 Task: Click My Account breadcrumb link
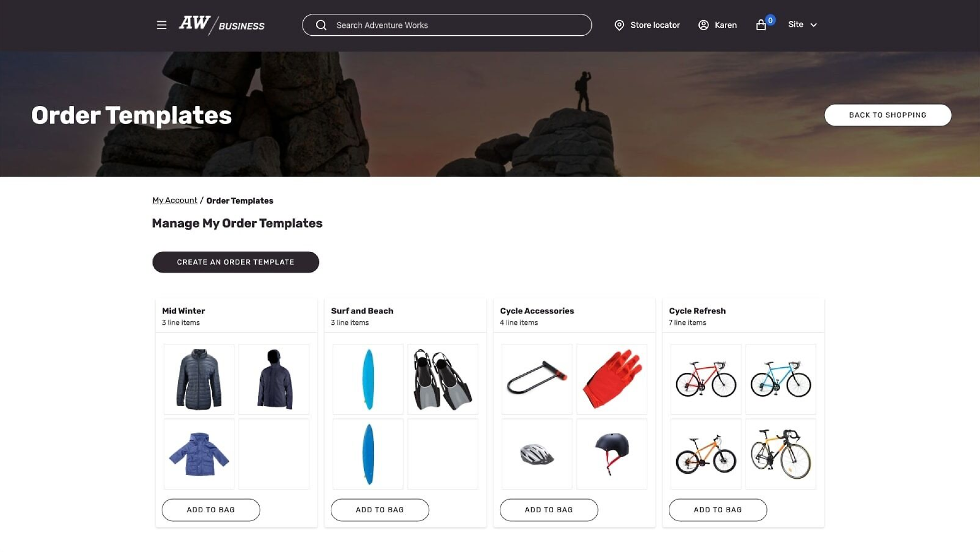pyautogui.click(x=174, y=201)
